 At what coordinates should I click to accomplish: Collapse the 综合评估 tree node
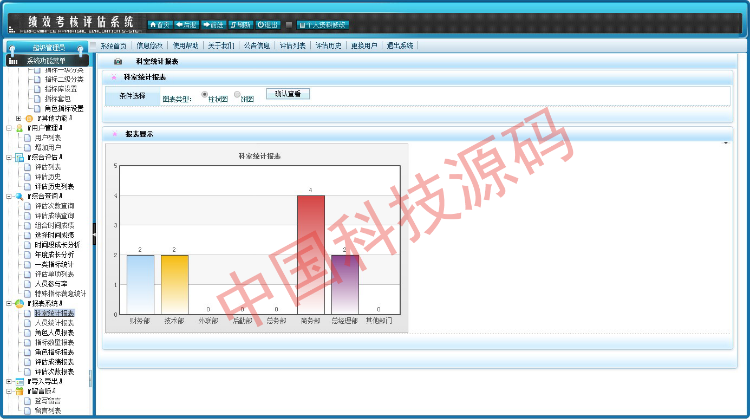pos(9,157)
